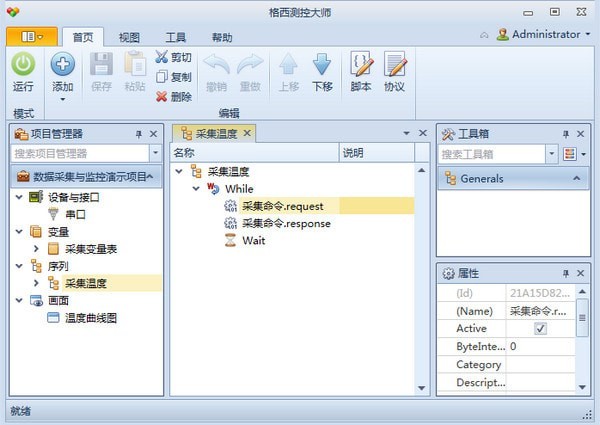Switch to the 视图 ribbon tab
Image resolution: width=600 pixels, height=425 pixels.
pyautogui.click(x=129, y=37)
